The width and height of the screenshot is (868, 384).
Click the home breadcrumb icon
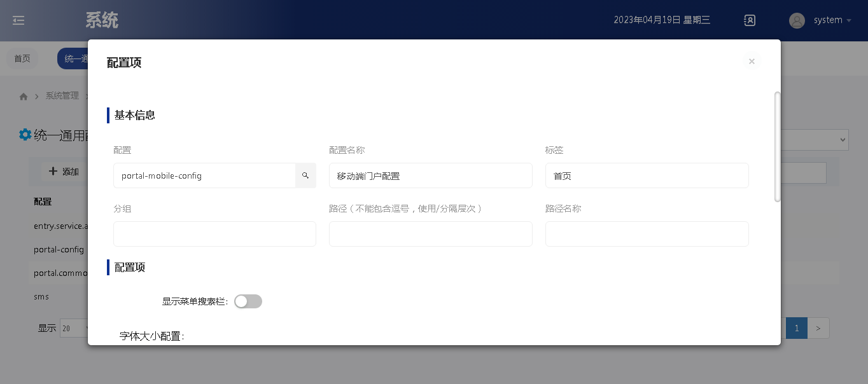(24, 96)
